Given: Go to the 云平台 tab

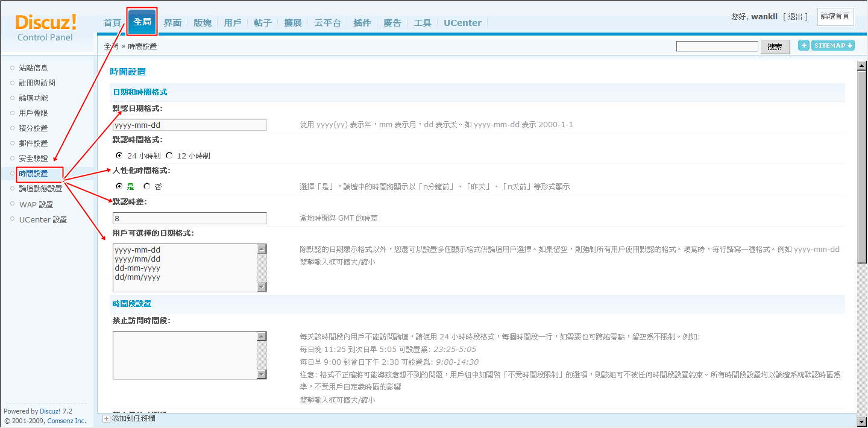Looking at the screenshot, I should 327,23.
